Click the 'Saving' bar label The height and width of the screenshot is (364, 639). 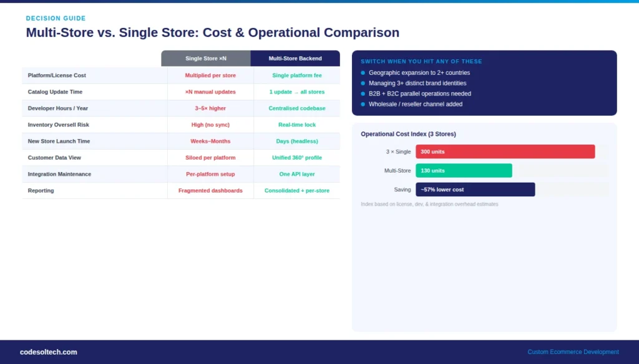[402, 189]
